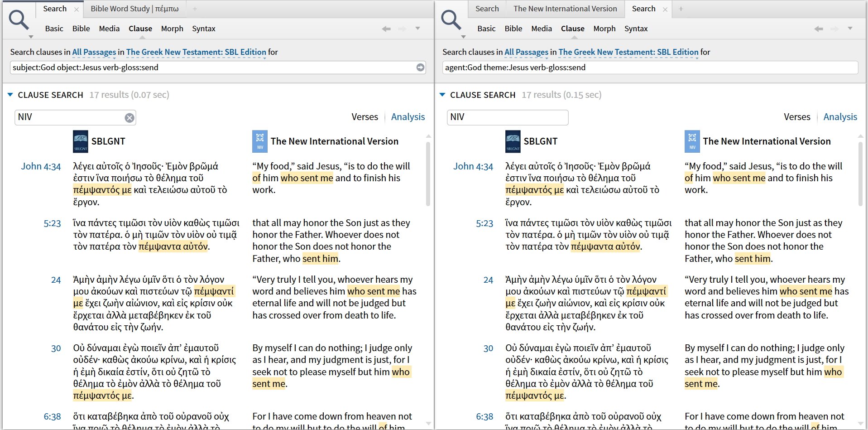Change right search resource SBL Edition
The height and width of the screenshot is (430, 868).
(628, 52)
